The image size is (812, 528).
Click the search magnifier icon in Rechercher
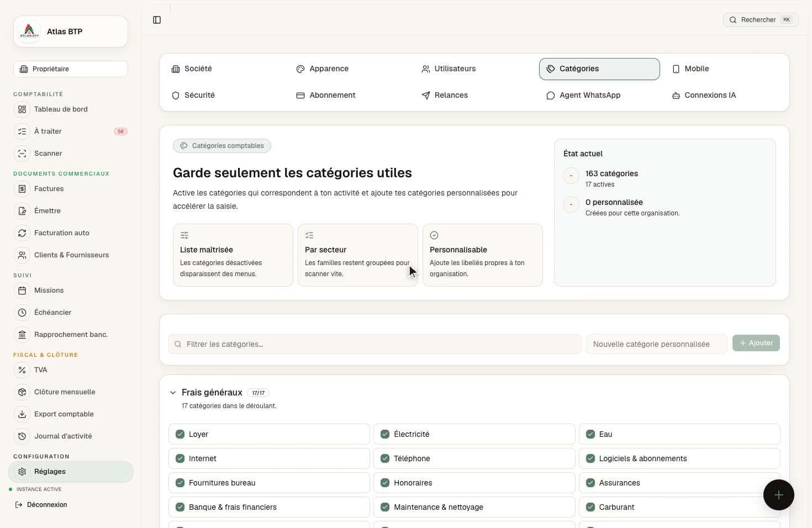point(733,20)
